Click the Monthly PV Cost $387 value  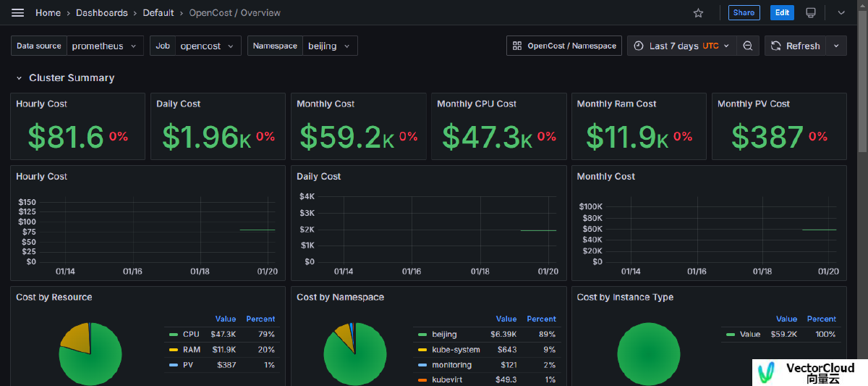coord(767,137)
